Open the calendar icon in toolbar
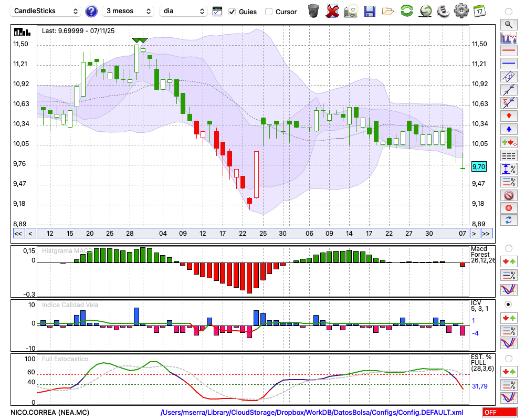 pos(479,10)
